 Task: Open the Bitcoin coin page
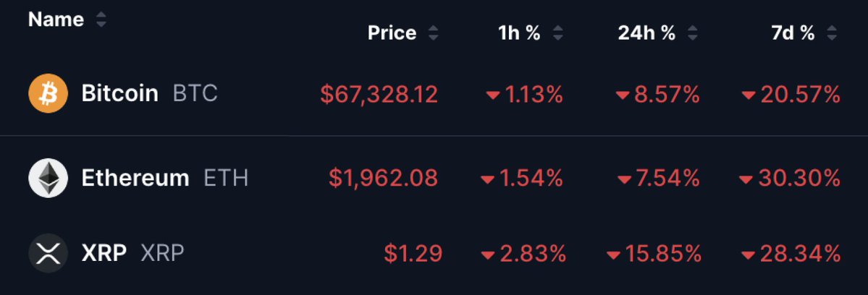coord(119,93)
